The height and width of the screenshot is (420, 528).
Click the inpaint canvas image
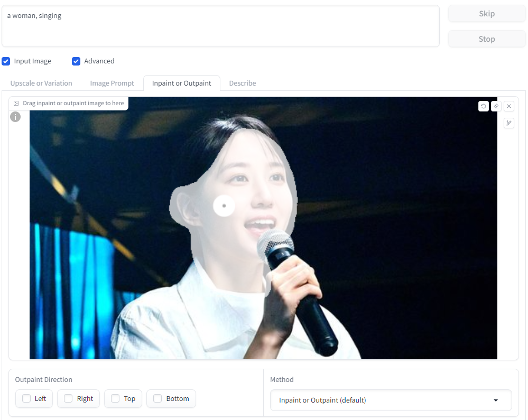[x=263, y=228]
